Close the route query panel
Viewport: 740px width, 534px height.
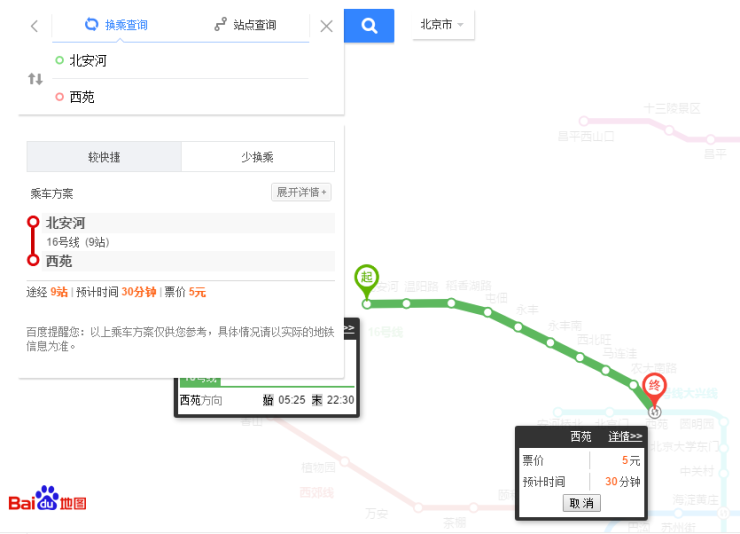click(x=326, y=26)
